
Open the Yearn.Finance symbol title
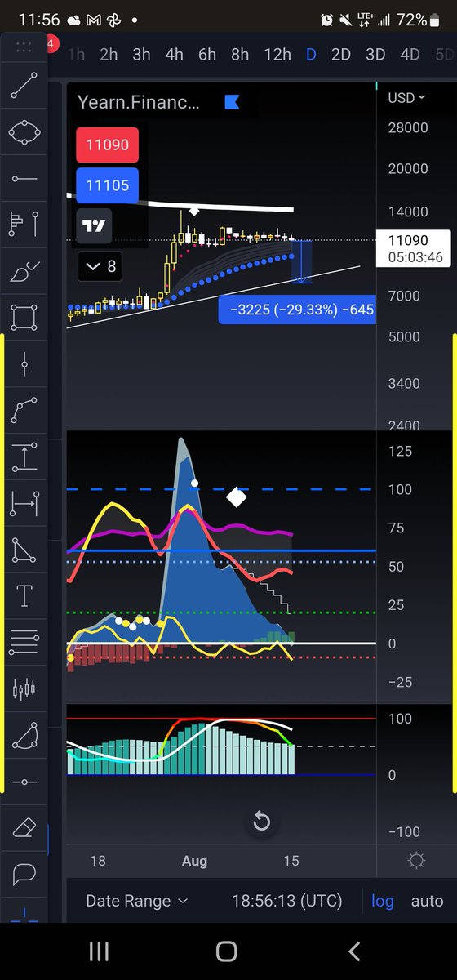[x=138, y=102]
